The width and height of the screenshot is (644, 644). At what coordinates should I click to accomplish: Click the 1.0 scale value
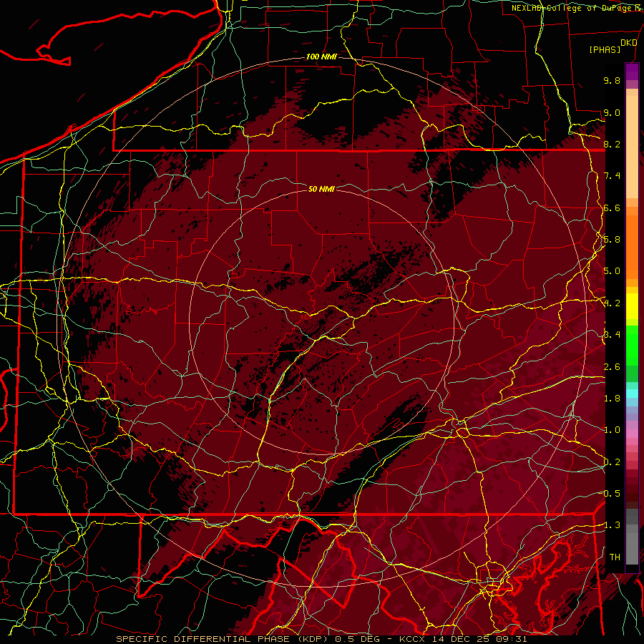click(x=612, y=430)
